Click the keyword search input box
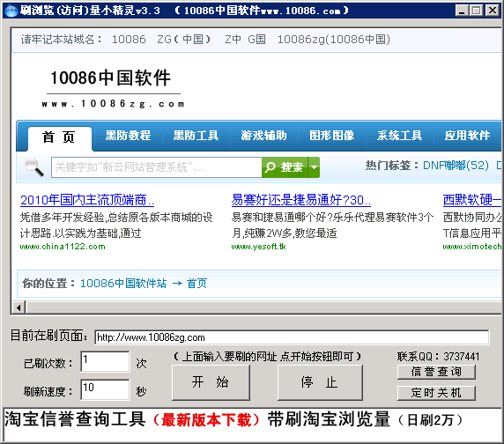The image size is (504, 444). (157, 167)
